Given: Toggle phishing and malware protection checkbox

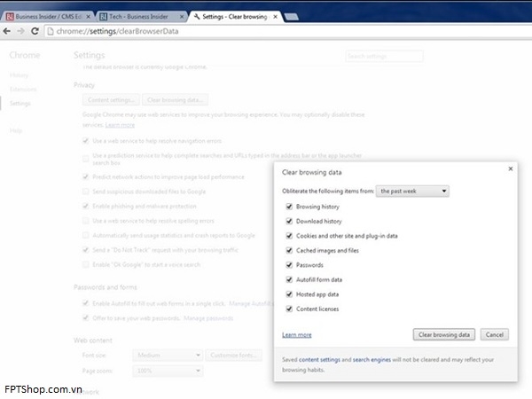Looking at the screenshot, I should coord(85,206).
